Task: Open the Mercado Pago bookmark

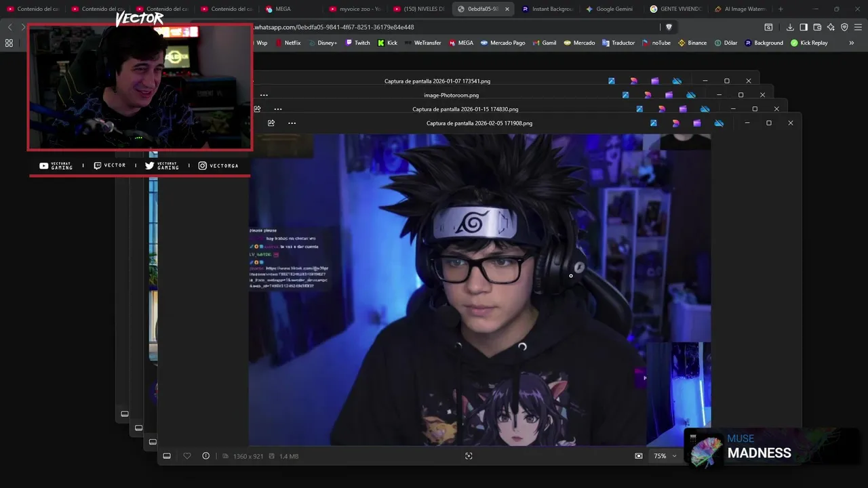Action: point(503,43)
